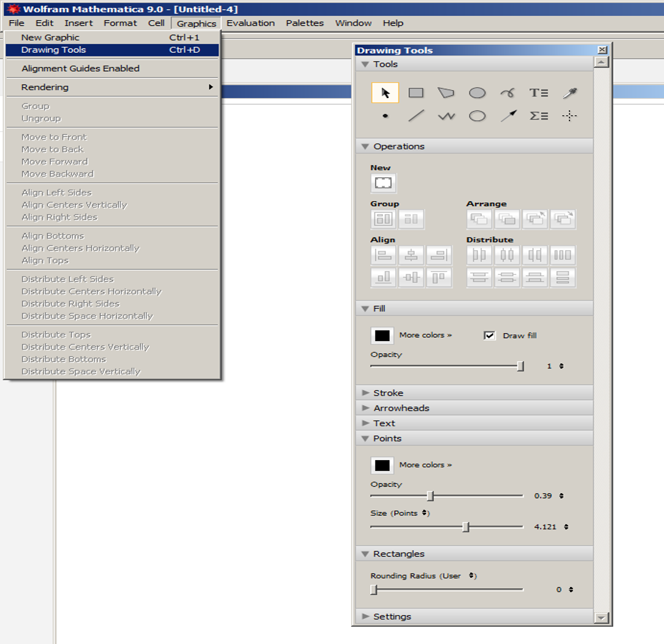This screenshot has height=644, width=664.
Task: Select the Point drawing tool
Action: coord(385,116)
